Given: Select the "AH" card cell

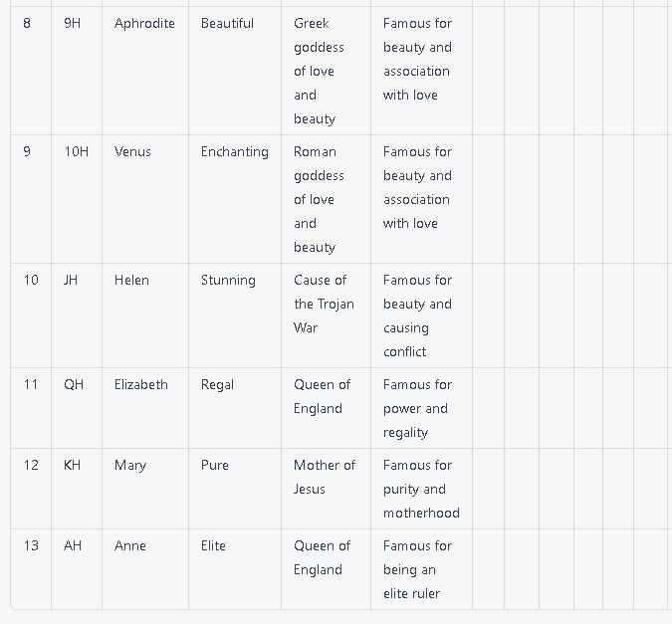Looking at the screenshot, I should (73, 546).
